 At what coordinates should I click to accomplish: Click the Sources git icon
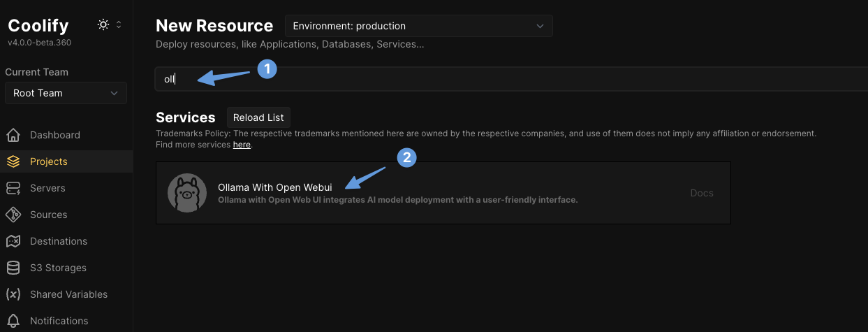coord(13,215)
